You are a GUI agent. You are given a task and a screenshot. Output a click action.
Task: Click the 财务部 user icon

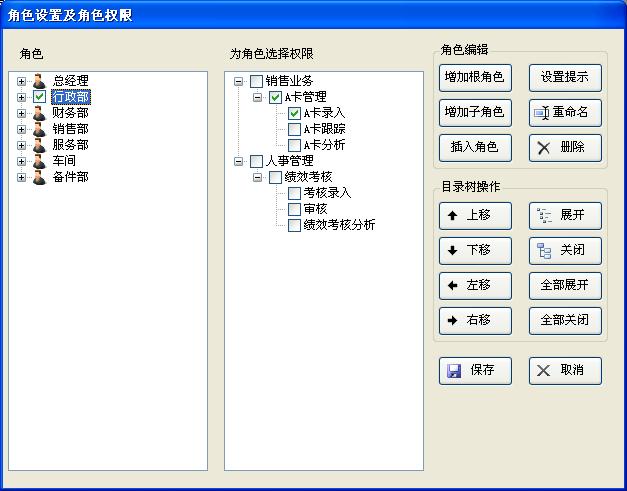coord(39,113)
